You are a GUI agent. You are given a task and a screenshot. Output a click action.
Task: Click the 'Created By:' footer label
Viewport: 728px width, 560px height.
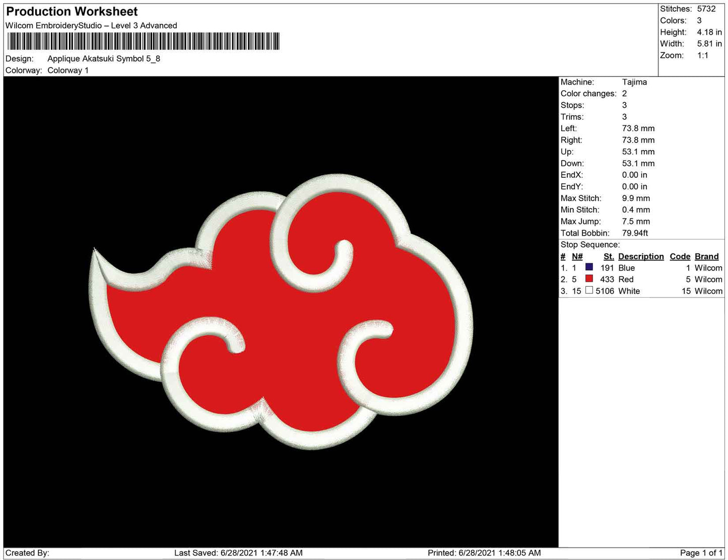pyautogui.click(x=27, y=553)
